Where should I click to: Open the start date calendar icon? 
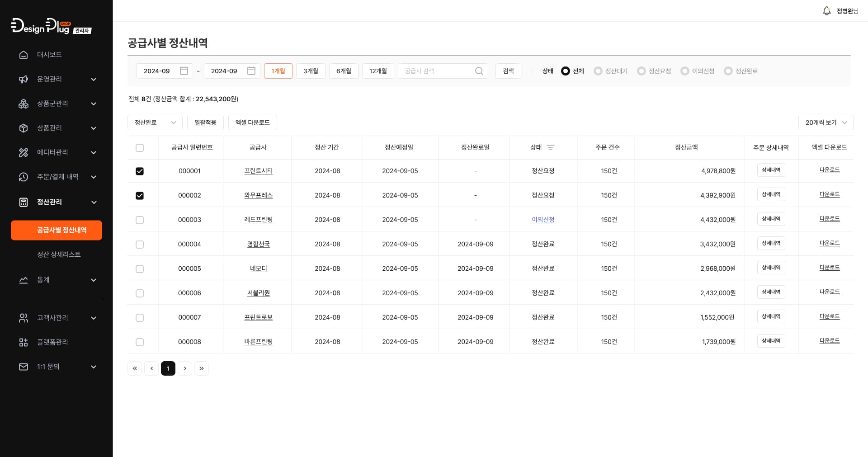click(184, 71)
